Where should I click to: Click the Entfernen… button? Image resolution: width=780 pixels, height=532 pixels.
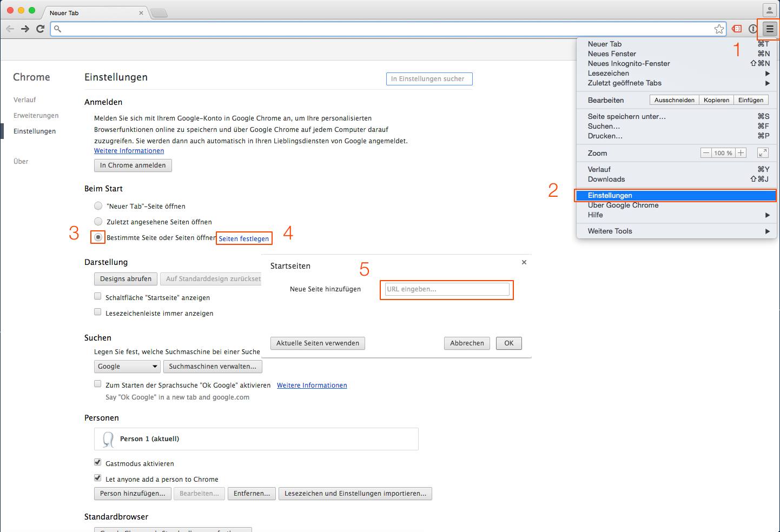252,494
